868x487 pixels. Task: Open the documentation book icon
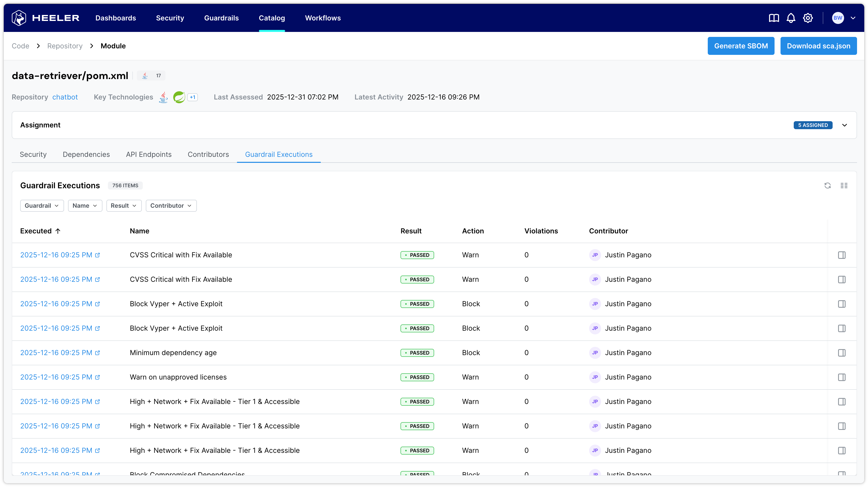(774, 18)
